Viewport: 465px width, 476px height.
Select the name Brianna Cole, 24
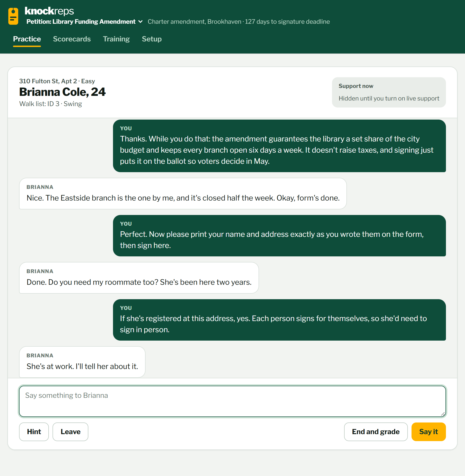point(62,92)
